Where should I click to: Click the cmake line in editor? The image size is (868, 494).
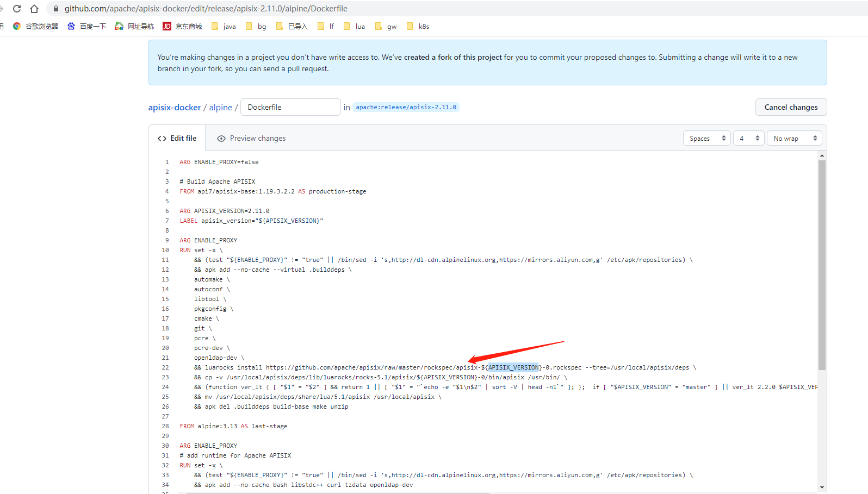[x=207, y=318]
